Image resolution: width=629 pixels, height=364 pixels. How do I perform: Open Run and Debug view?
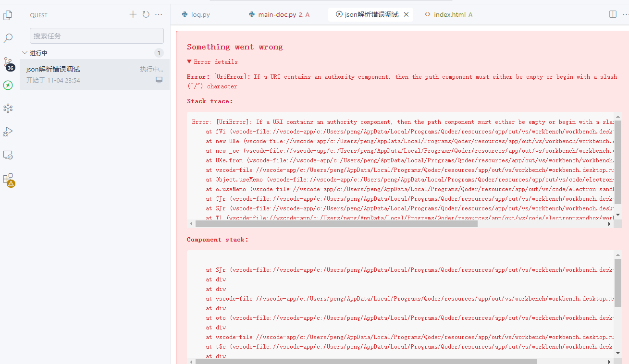coord(8,131)
